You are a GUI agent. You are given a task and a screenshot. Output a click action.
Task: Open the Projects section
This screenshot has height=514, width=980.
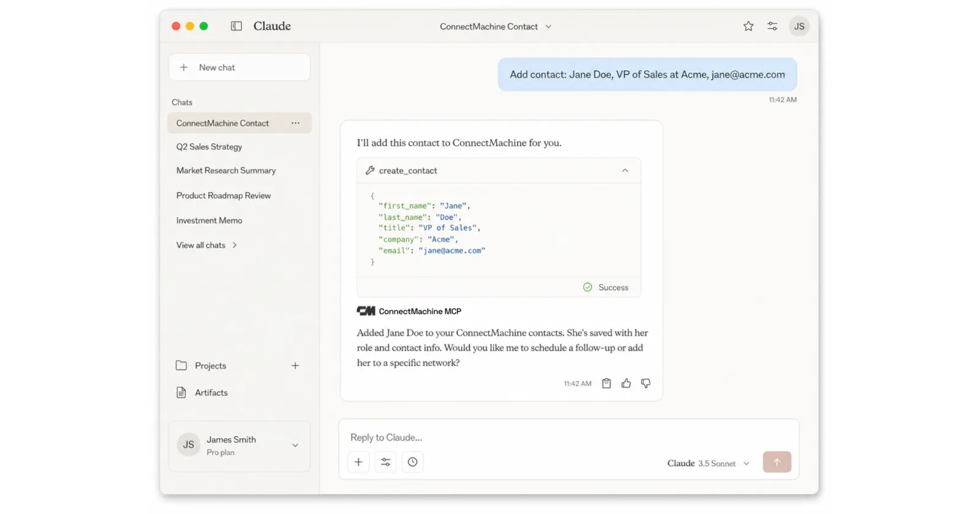(x=211, y=365)
